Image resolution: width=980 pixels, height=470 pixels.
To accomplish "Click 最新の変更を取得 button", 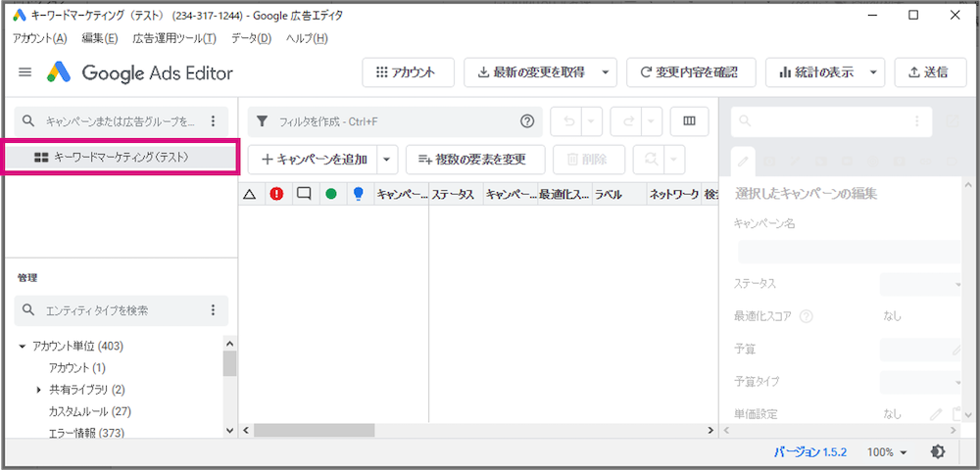I will click(x=531, y=72).
